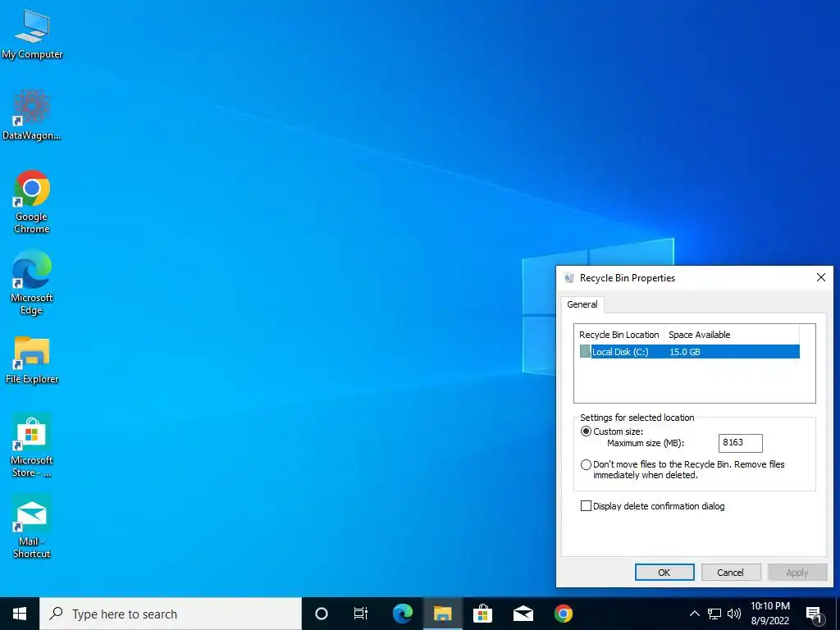Click the Apply button
Viewport: 840px width, 630px height.
click(797, 572)
